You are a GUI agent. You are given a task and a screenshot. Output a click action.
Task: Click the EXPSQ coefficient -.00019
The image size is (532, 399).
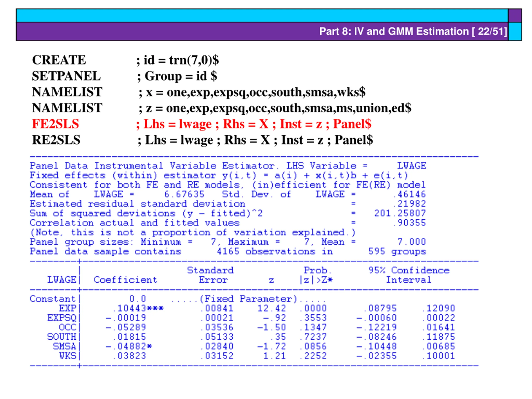126,318
